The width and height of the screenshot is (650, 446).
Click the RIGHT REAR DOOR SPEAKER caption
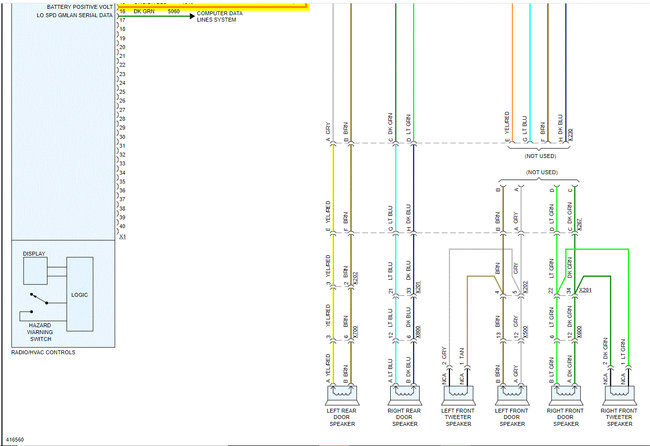404,417
